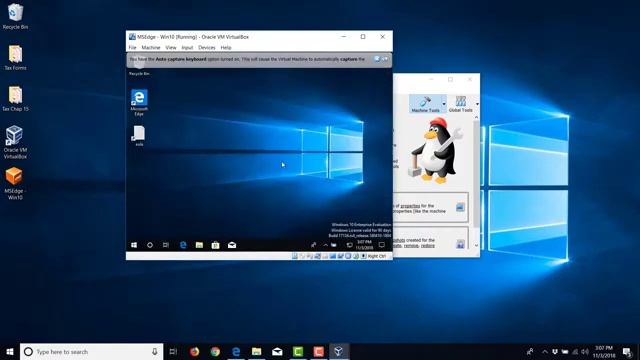Screen dimensions: 640x360
Task: Open the host Windows Start menu
Action: click(10, 351)
